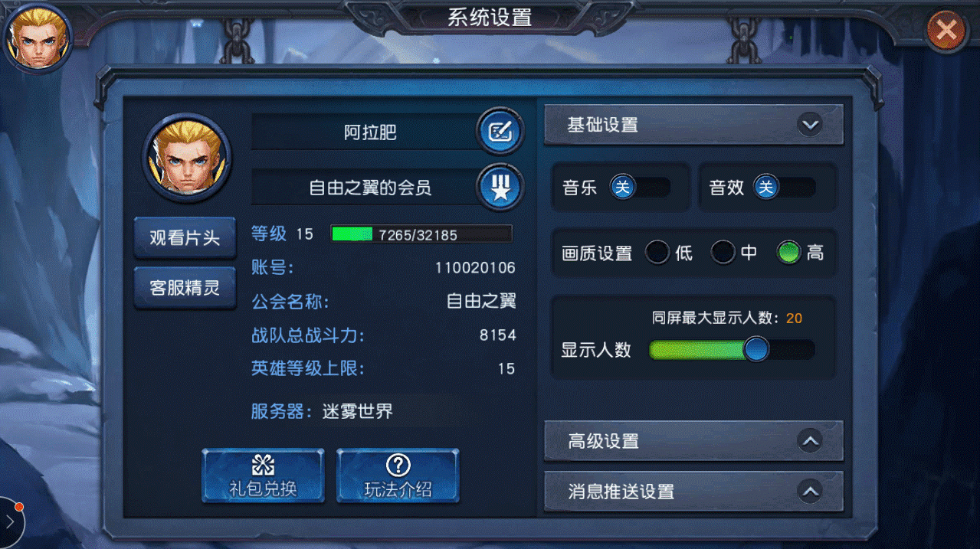The image size is (980, 549).
Task: Open the top-left hero avatar icon
Action: (x=38, y=37)
